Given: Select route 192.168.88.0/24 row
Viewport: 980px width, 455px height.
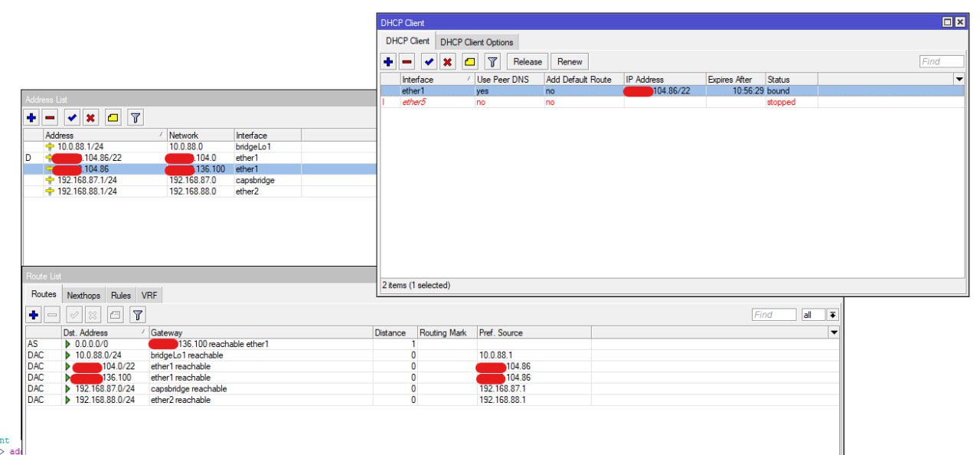Looking at the screenshot, I should click(x=433, y=400).
